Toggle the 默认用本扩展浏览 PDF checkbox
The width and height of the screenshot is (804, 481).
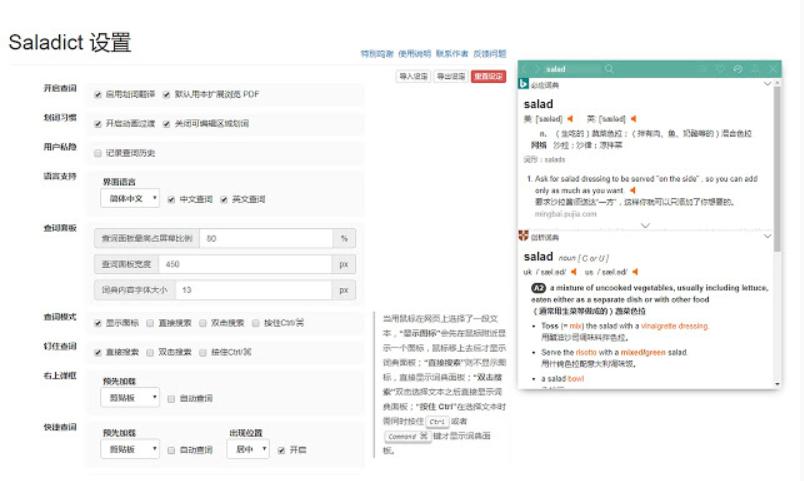(166, 95)
